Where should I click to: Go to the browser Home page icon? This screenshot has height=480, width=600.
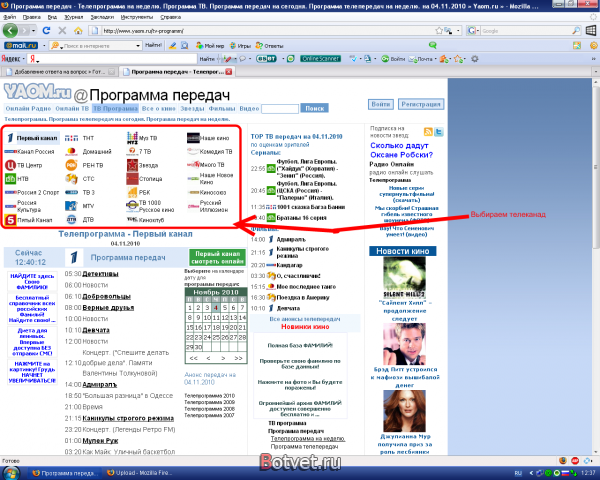pos(78,31)
